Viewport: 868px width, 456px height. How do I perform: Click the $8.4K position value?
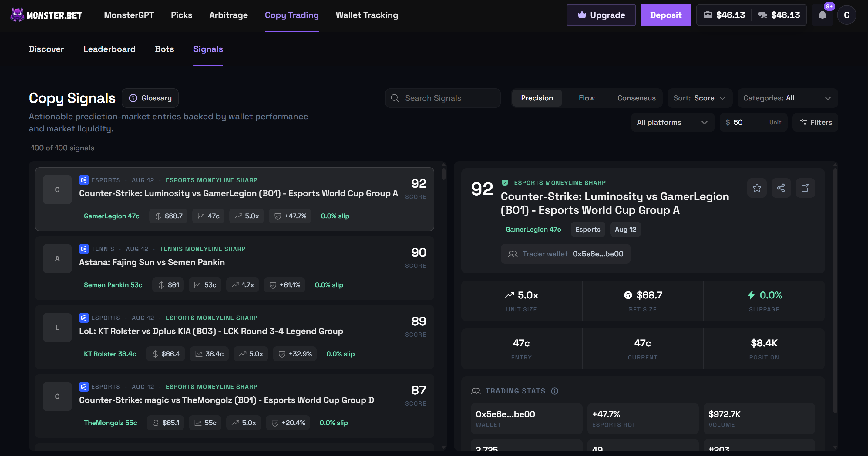764,343
